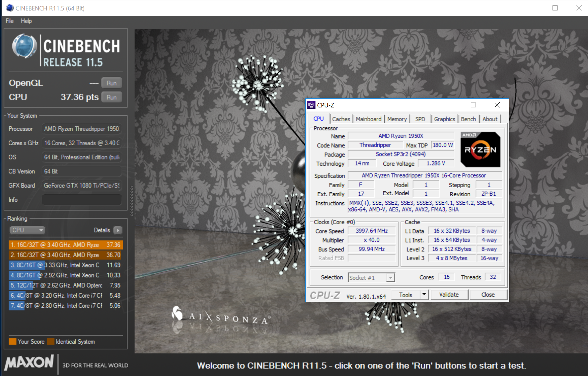
Task: Click the Details arrow button in Ranking
Action: [x=118, y=230]
